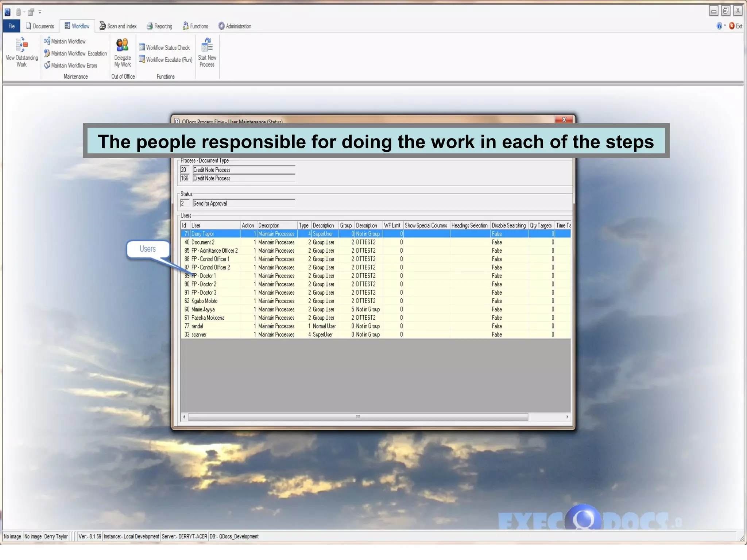Viewport: 747px width, 560px height.
Task: Open Maintain Workflow Errors
Action: coord(71,66)
